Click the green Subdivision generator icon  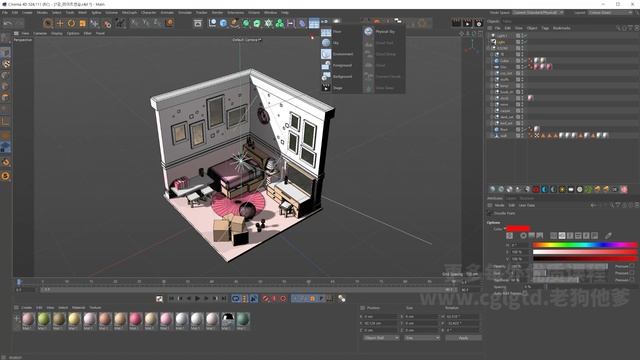[246, 23]
